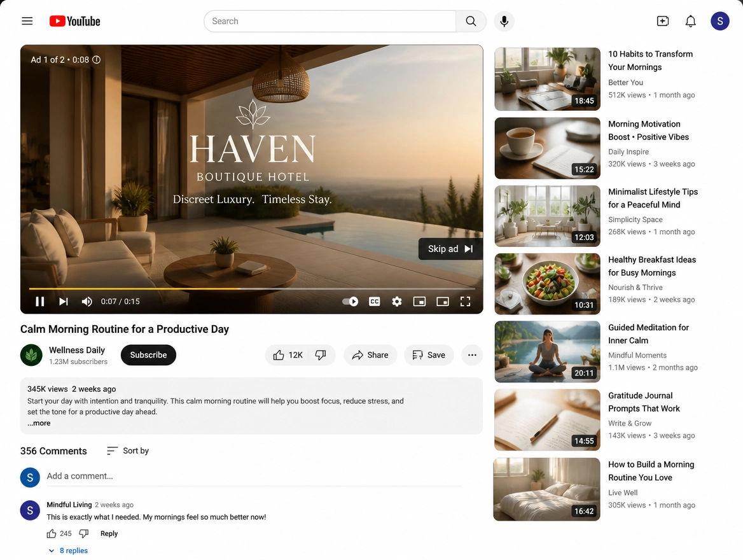Viewport: 743px width, 560px height.
Task: Open the Live Well channel name
Action: pyautogui.click(x=623, y=493)
